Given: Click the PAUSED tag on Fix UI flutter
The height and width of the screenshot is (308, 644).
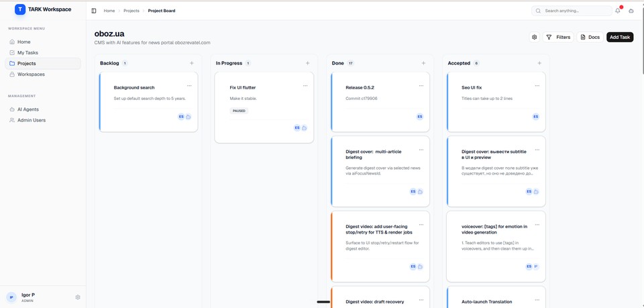Looking at the screenshot, I should (x=239, y=111).
